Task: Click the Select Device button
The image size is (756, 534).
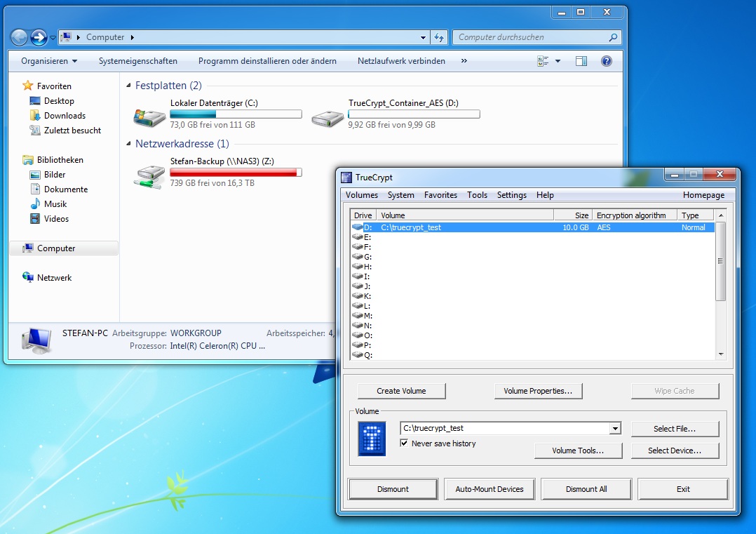Action: point(675,450)
